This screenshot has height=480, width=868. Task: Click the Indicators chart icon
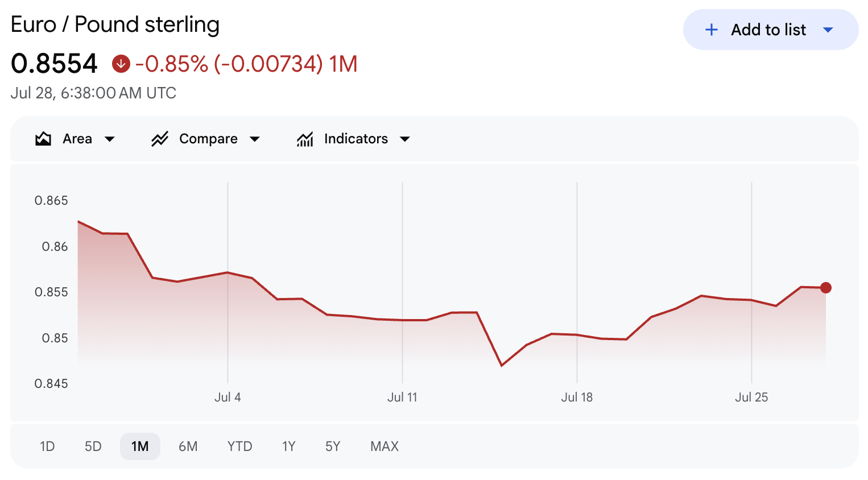[x=305, y=139]
